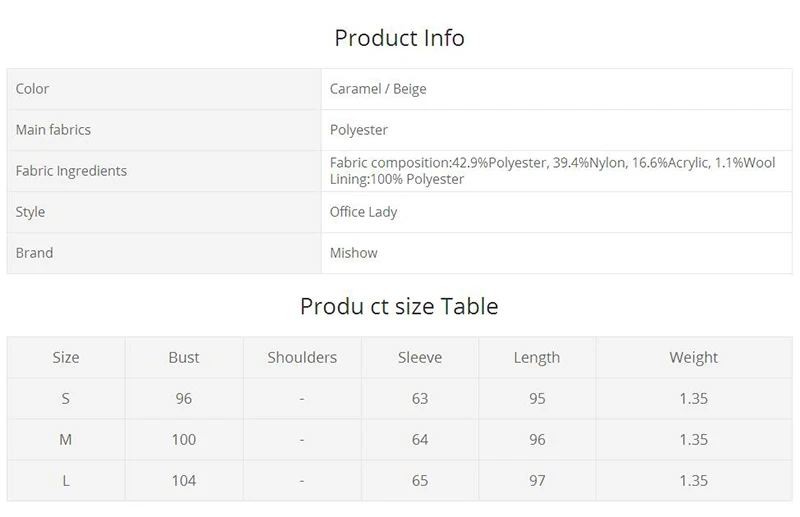This screenshot has width=800, height=517.
Task: Select the Caramel / Beige color value
Action: (378, 89)
